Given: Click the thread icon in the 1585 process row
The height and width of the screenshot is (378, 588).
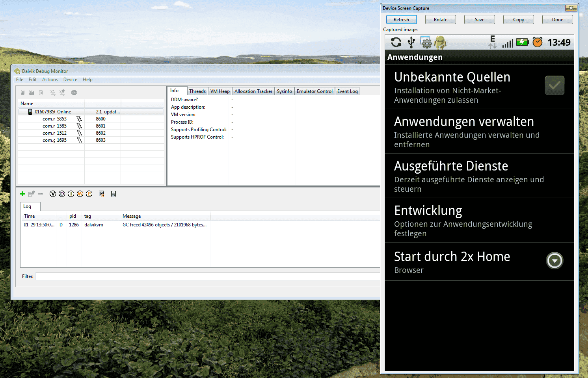Looking at the screenshot, I should click(x=79, y=126).
